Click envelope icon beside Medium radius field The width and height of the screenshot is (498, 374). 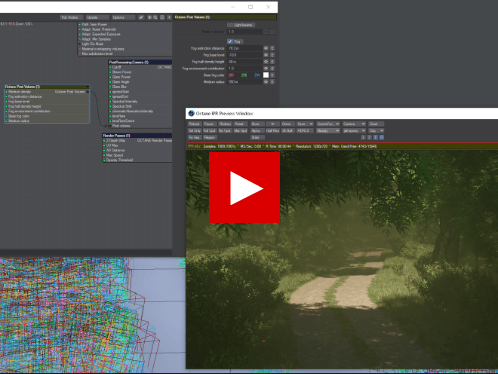(266, 82)
